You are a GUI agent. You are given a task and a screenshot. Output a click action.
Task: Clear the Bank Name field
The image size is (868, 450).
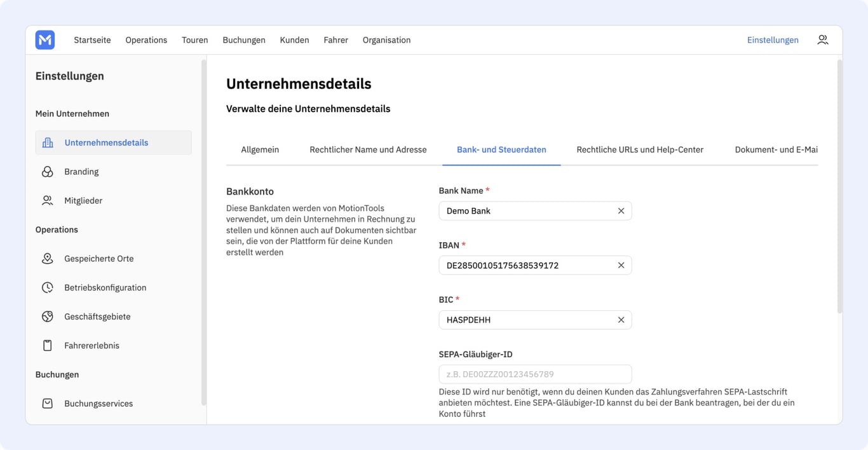click(621, 211)
